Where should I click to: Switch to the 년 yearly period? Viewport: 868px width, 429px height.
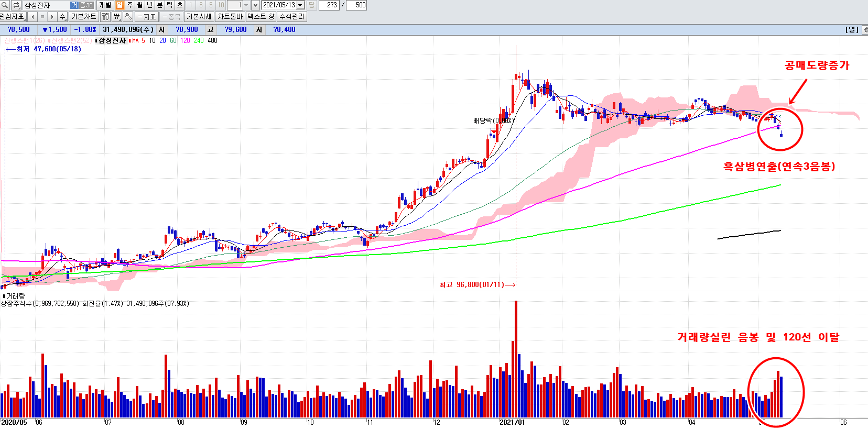coord(150,5)
